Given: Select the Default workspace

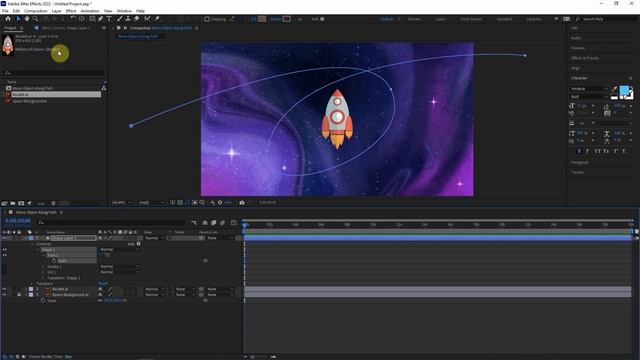Looking at the screenshot, I should point(387,19).
